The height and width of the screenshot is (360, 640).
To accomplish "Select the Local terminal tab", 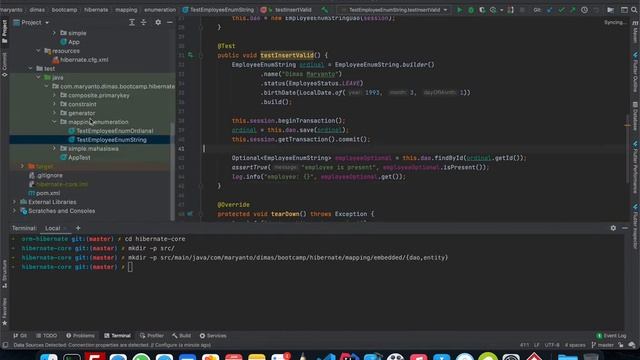I will pyautogui.click(x=53, y=228).
